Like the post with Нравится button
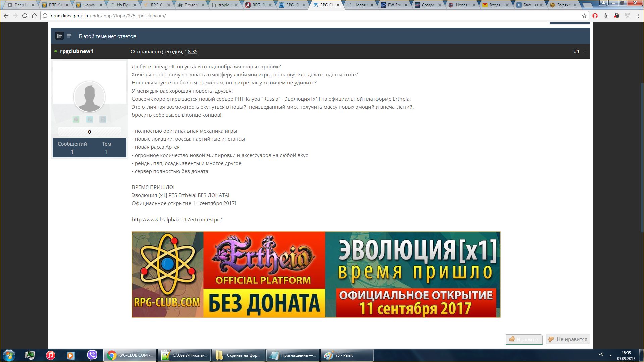Screen dimensions: 644x362 [524, 339]
